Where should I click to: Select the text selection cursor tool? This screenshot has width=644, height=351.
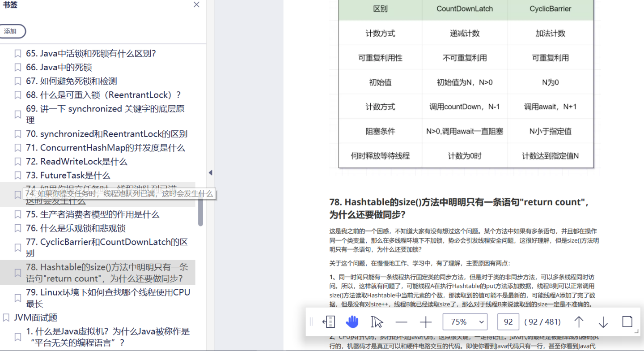point(377,321)
